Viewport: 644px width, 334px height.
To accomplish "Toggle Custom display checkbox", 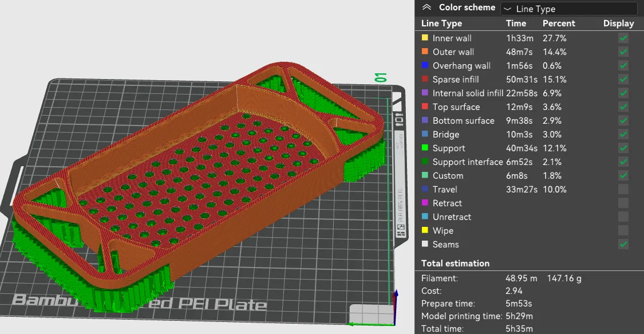I will click(x=623, y=176).
